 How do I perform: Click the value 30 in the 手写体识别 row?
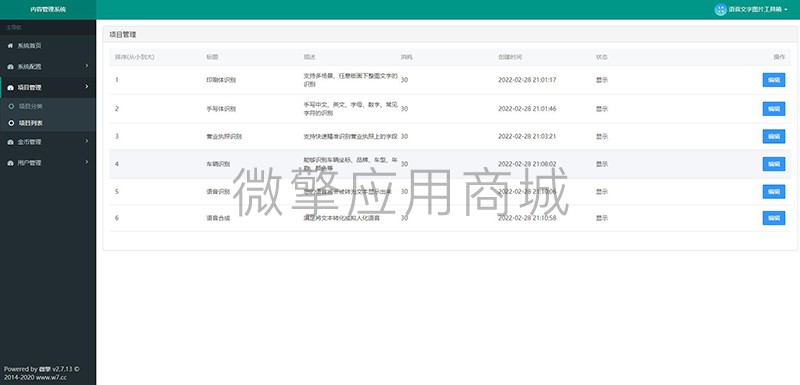[x=404, y=109]
